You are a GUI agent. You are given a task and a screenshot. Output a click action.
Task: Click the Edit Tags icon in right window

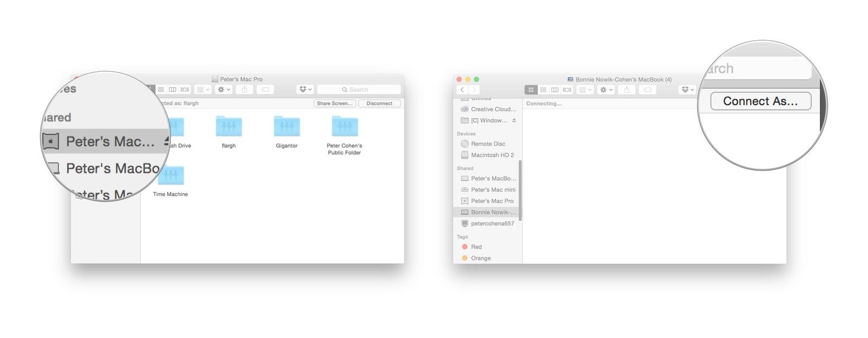(x=648, y=90)
